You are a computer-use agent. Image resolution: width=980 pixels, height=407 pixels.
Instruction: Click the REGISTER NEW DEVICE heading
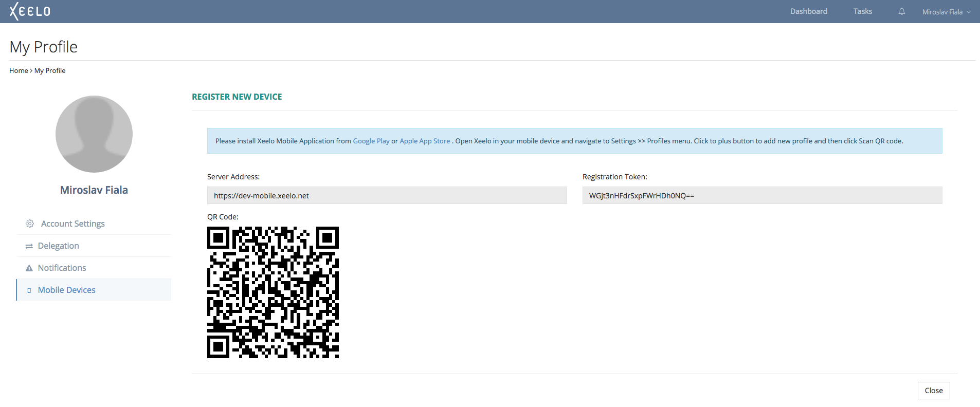[237, 97]
